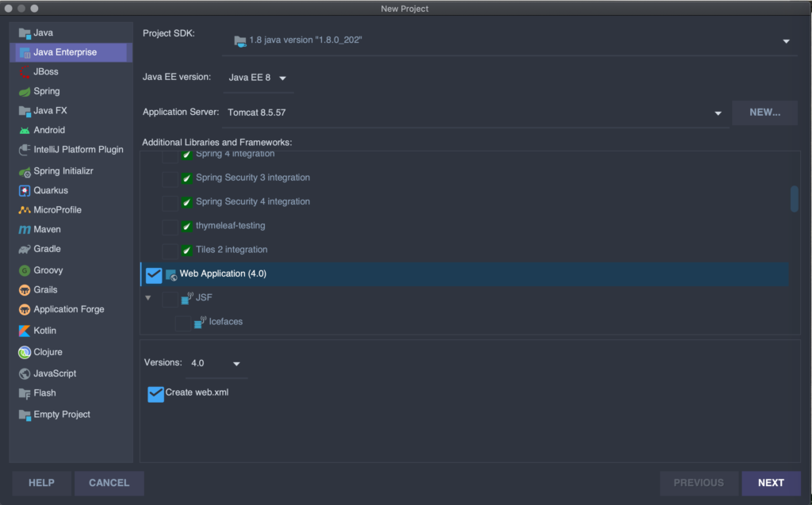Click the Web Application globe icon
The height and width of the screenshot is (505, 812).
pyautogui.click(x=171, y=275)
